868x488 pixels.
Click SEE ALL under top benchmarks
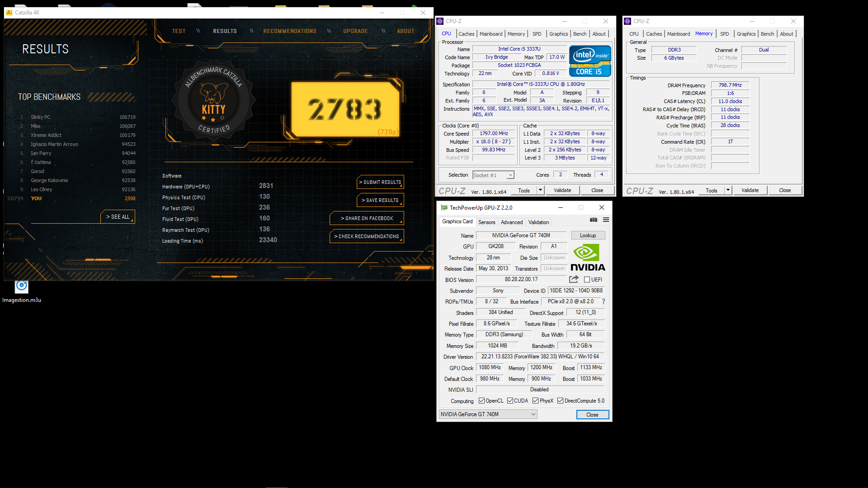pos(118,217)
